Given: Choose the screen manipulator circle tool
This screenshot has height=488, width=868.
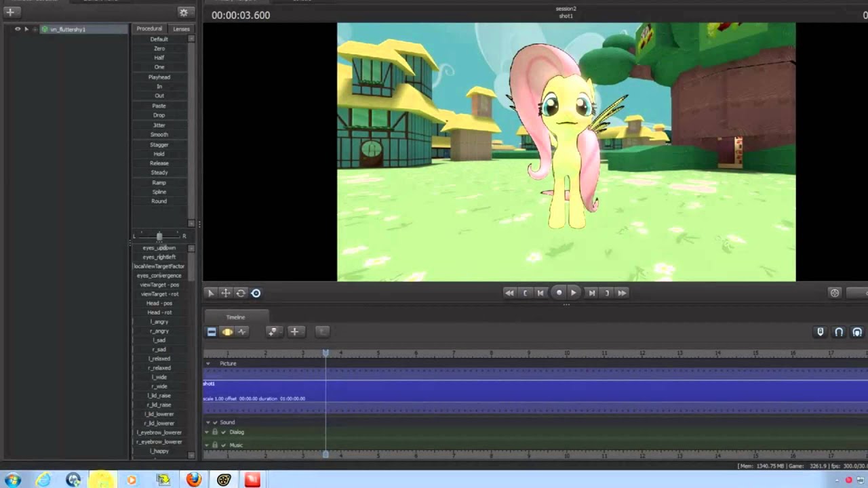Looking at the screenshot, I should [x=256, y=293].
